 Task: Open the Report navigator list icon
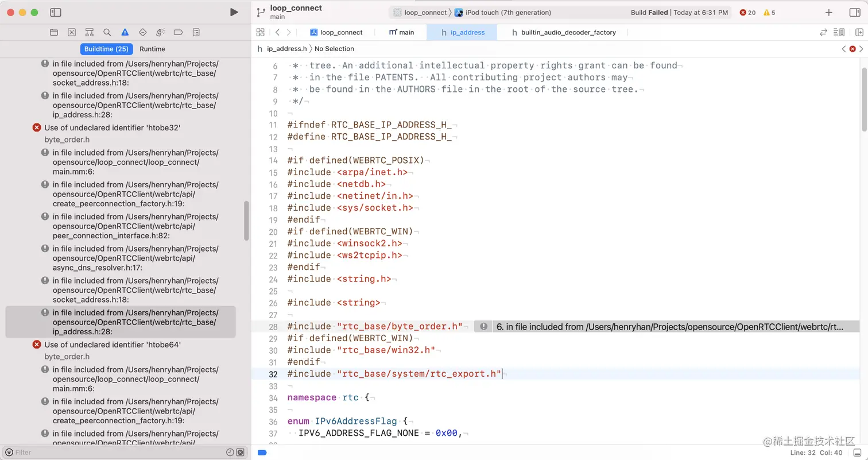[x=196, y=32]
